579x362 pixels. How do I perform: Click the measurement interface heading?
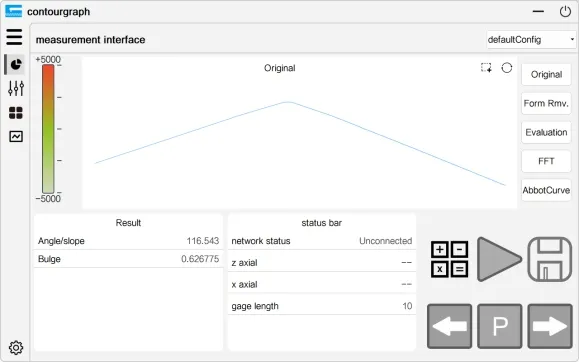click(90, 40)
